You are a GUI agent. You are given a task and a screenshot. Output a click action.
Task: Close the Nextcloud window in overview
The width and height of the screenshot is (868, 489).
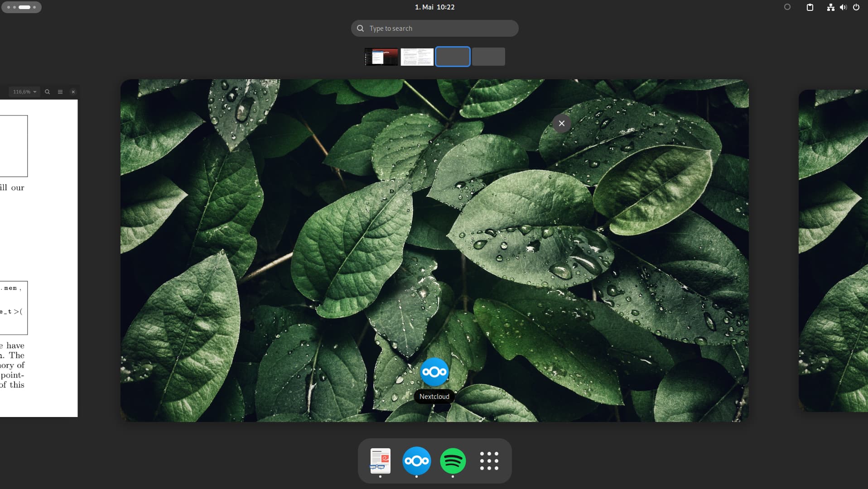tap(561, 123)
